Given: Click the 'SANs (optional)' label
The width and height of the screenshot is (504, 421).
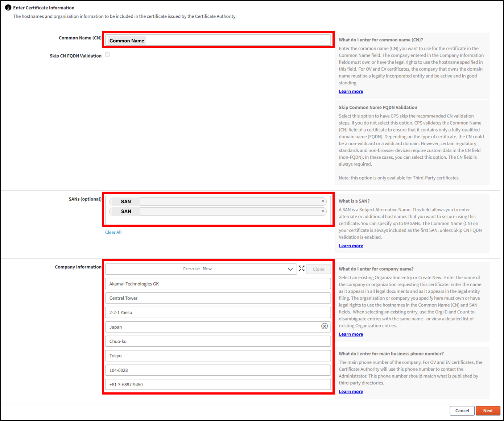Looking at the screenshot, I should [x=85, y=199].
